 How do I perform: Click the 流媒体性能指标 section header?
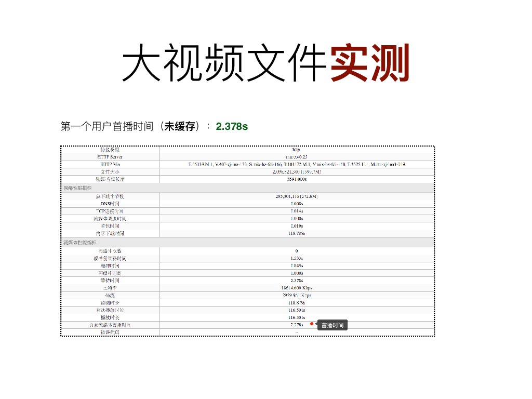79,243
